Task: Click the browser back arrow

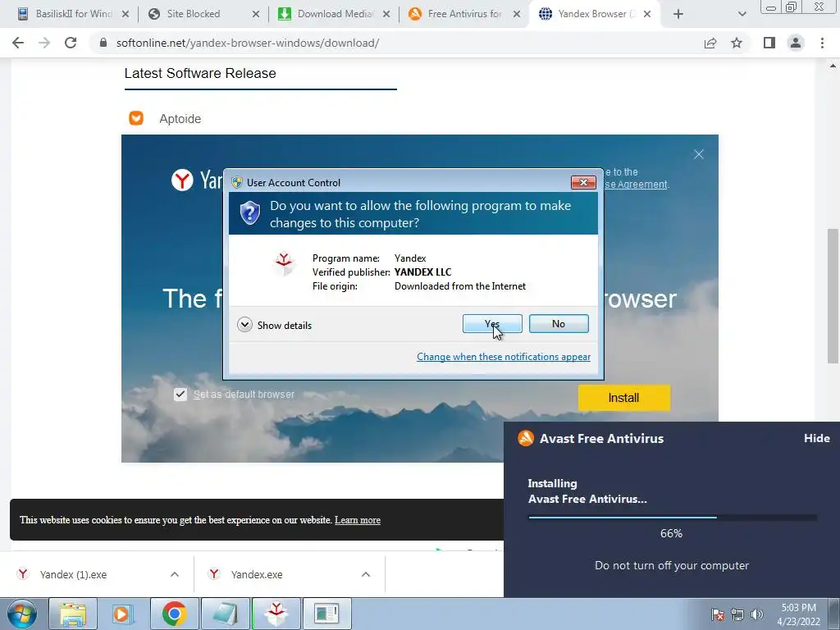Action: coord(18,43)
